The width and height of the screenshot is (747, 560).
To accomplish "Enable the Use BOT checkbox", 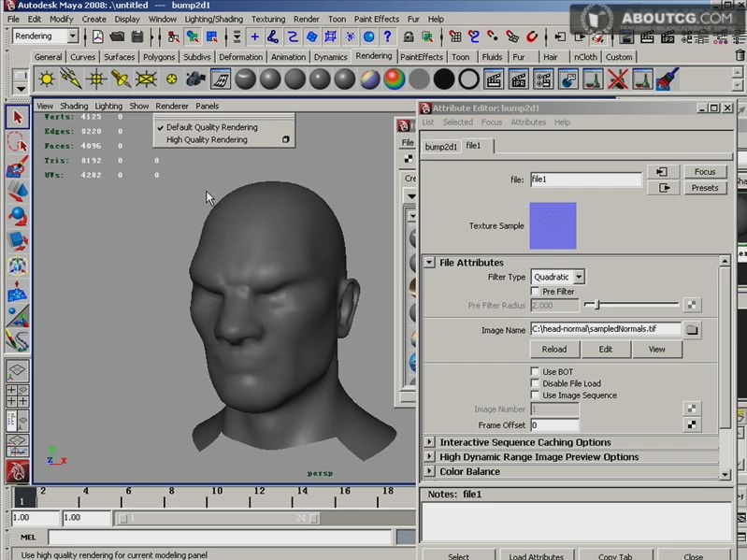I will click(535, 371).
